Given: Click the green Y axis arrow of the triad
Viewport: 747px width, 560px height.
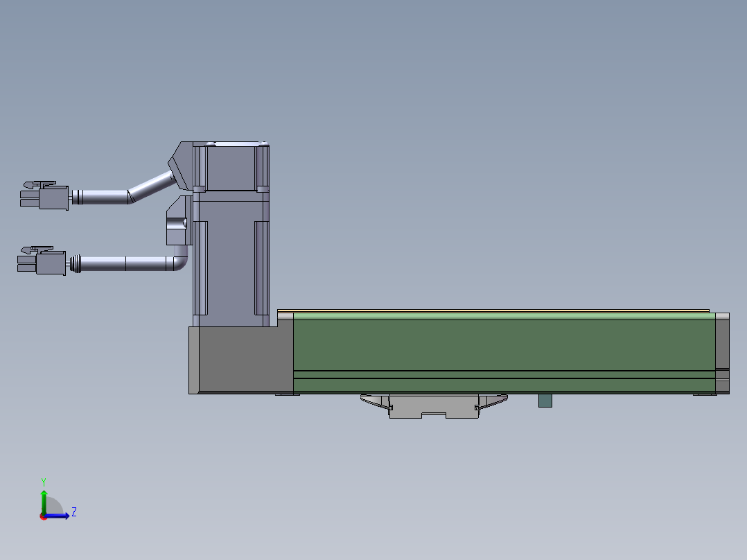Looking at the screenshot, I should point(43,498).
